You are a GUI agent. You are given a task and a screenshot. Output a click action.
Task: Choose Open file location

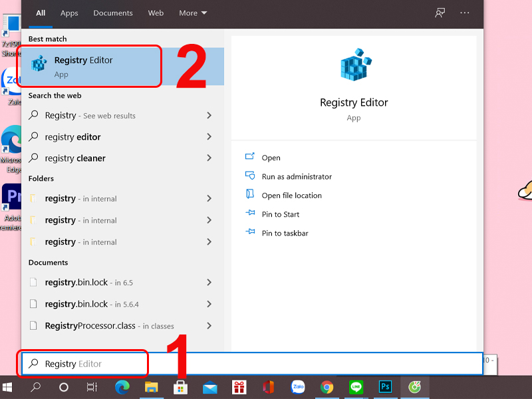click(x=292, y=196)
